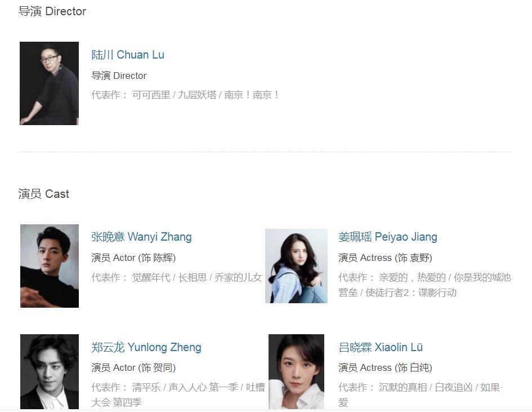532x412 pixels.
Task: Open 郑云龙 Yunlong Zheng's profile link
Action: 146,347
